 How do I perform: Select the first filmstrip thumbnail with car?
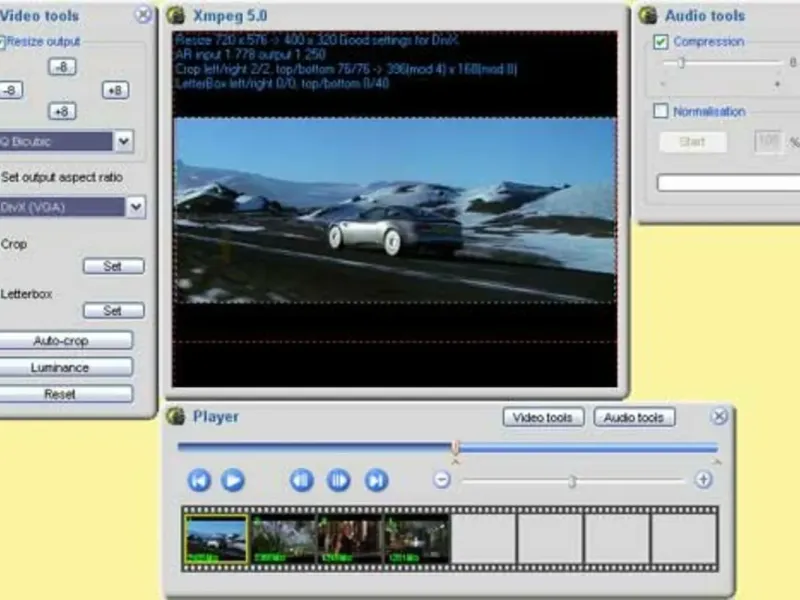216,539
